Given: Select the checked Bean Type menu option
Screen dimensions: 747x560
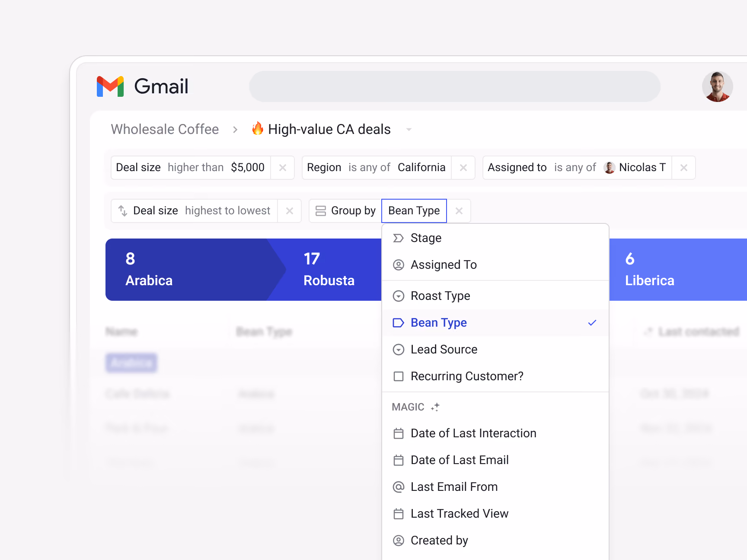Looking at the screenshot, I should (495, 323).
